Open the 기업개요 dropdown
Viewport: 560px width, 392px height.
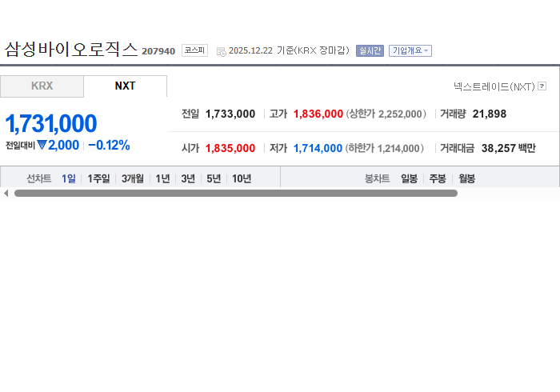coord(410,50)
